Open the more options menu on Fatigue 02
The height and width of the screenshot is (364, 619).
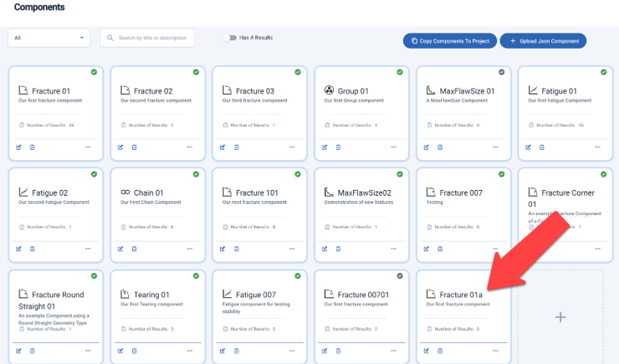88,248
